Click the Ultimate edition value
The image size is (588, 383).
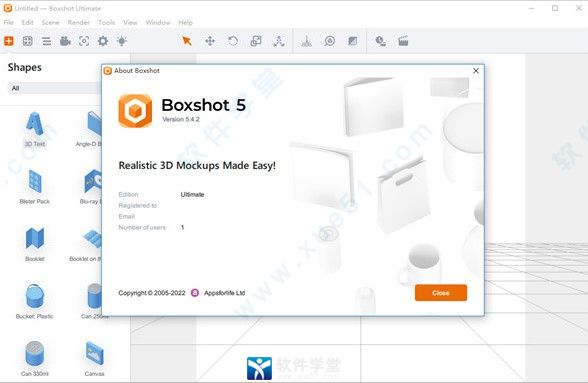tap(192, 194)
